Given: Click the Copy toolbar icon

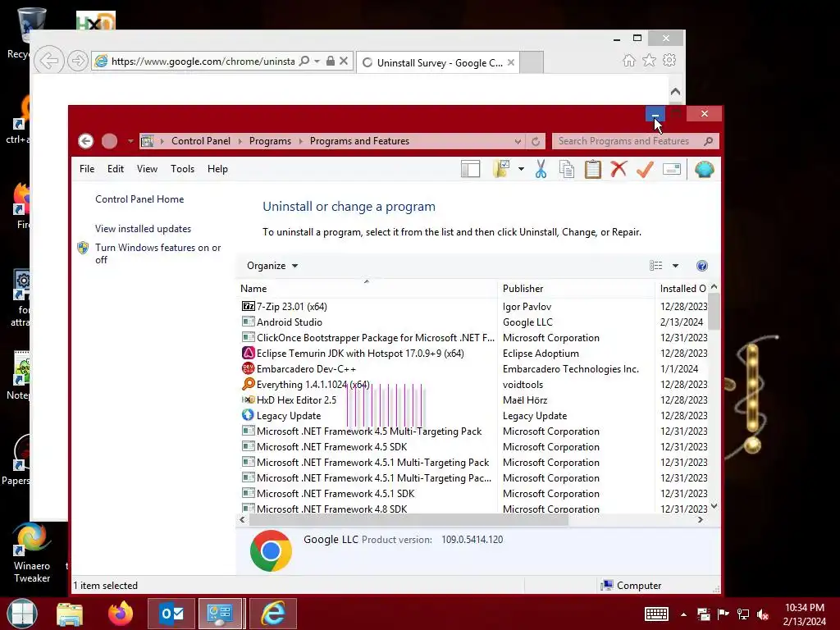Looking at the screenshot, I should [x=567, y=169].
